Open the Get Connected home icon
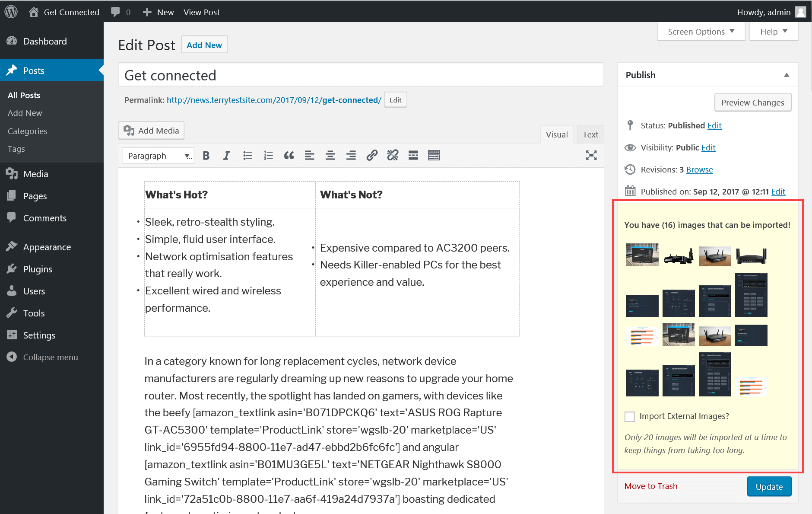The height and width of the screenshot is (514, 812). pyautogui.click(x=34, y=12)
